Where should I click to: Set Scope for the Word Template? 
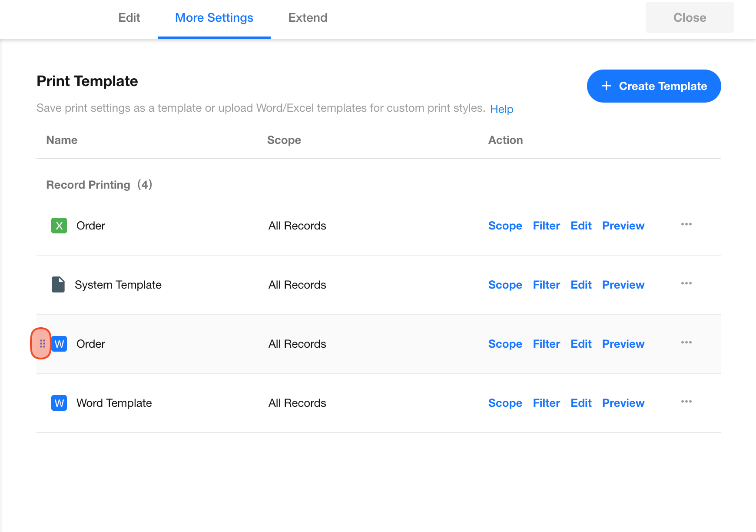pyautogui.click(x=505, y=403)
